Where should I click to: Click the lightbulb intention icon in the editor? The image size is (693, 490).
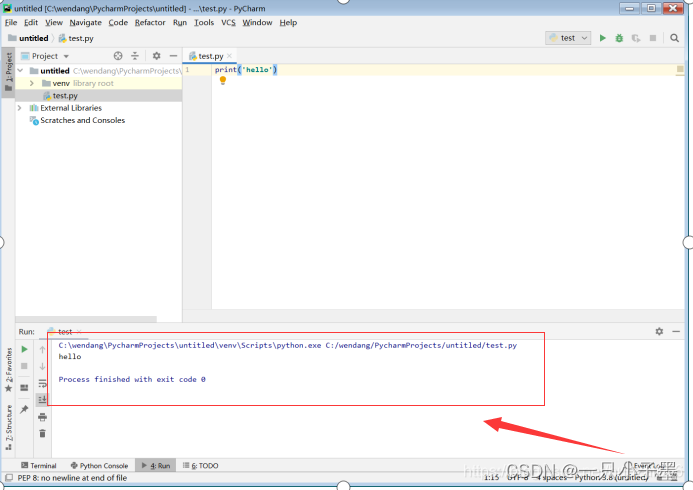tap(223, 80)
